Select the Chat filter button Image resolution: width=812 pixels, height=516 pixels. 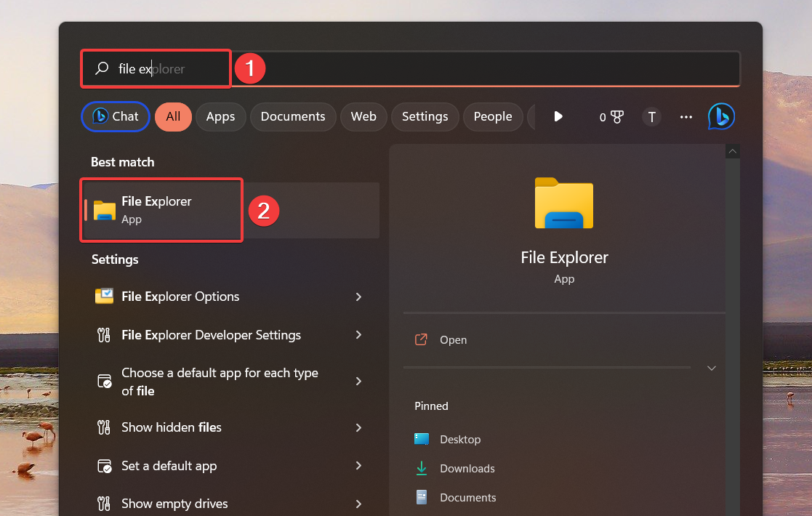pos(115,116)
